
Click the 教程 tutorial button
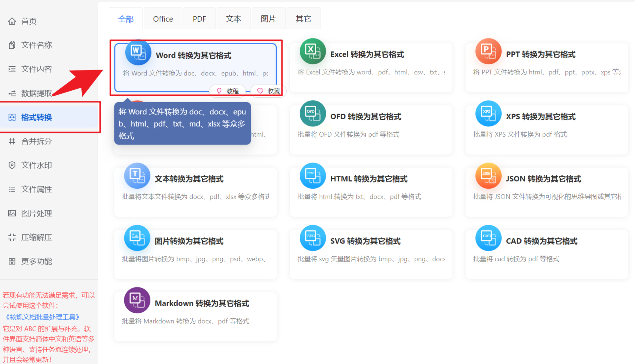click(228, 91)
